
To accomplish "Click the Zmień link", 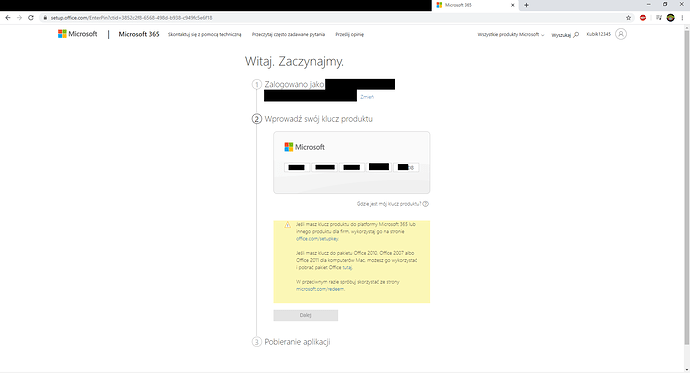I will 367,97.
